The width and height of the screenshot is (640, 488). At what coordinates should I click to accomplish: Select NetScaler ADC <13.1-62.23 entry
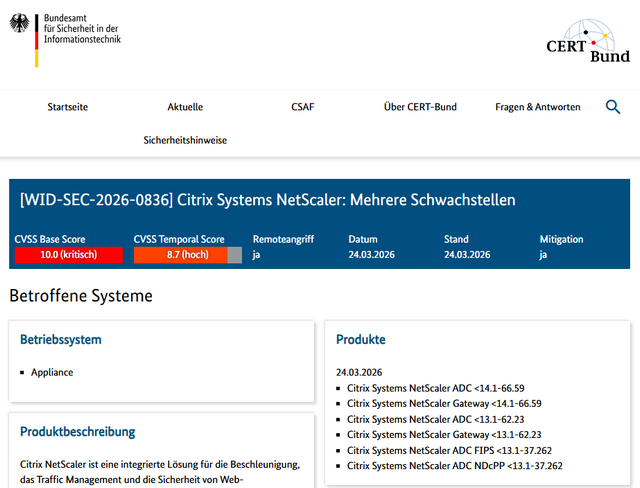(436, 419)
